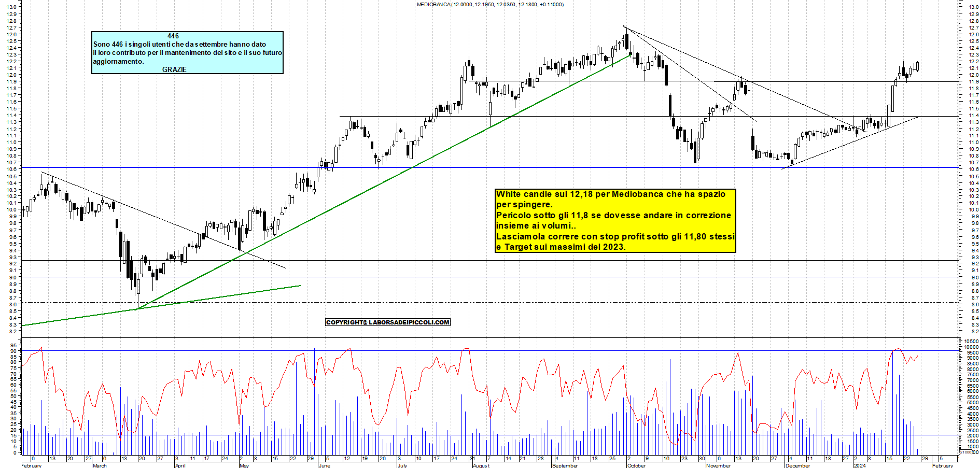Click the line 'White candle sui 12,18 per Mediobanca'
This screenshot has width=980, height=468.
pos(611,194)
